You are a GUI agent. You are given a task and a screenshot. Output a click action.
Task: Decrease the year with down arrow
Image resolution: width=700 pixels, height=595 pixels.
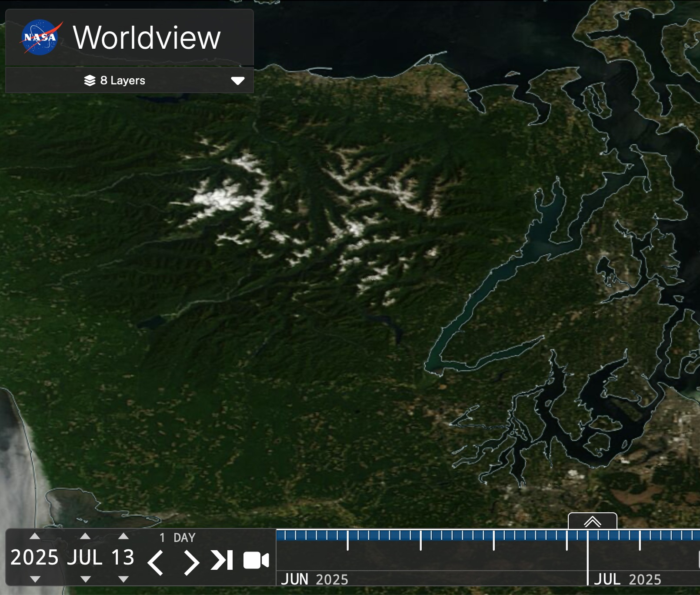(35, 579)
